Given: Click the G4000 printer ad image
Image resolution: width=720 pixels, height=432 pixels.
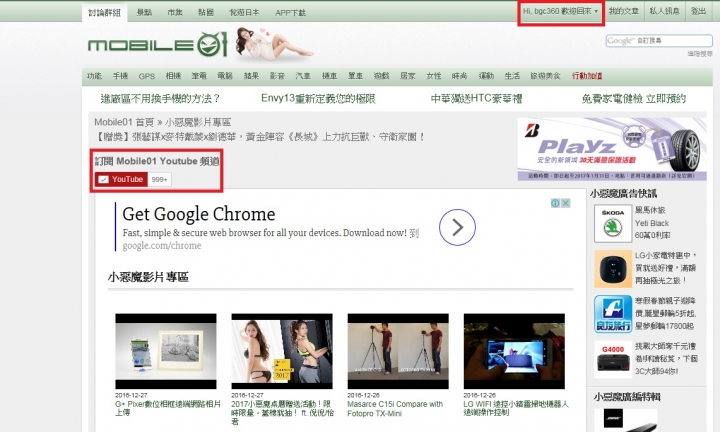Looking at the screenshot, I should [613, 359].
